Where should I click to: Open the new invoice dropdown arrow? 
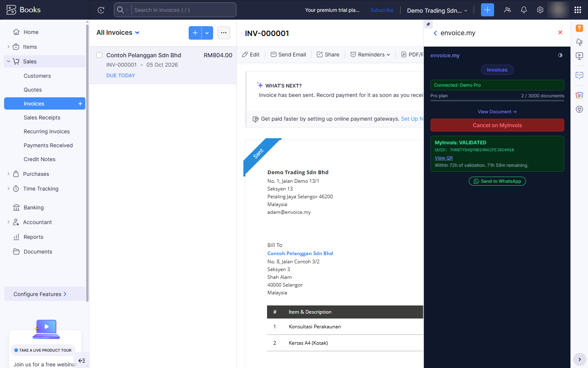click(x=207, y=33)
